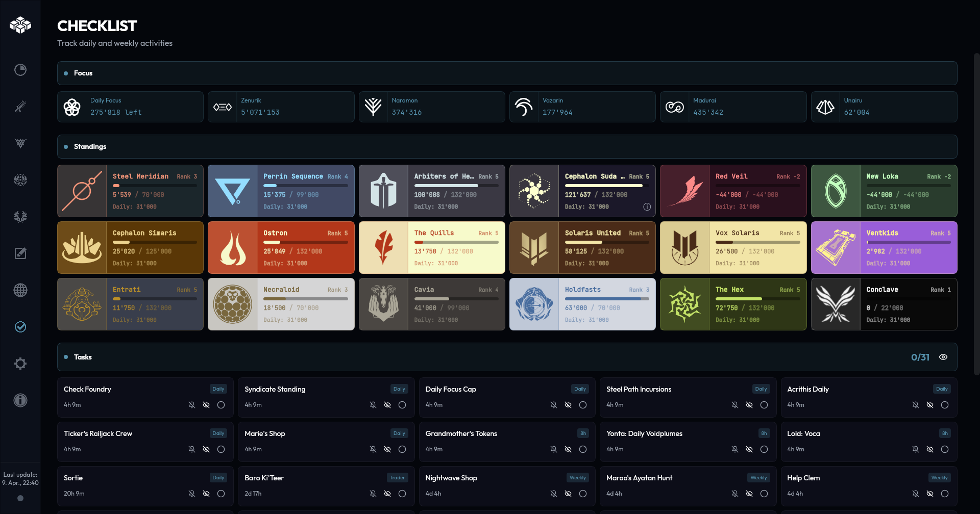
Task: Mute notifications for Sortie task
Action: tap(192, 494)
